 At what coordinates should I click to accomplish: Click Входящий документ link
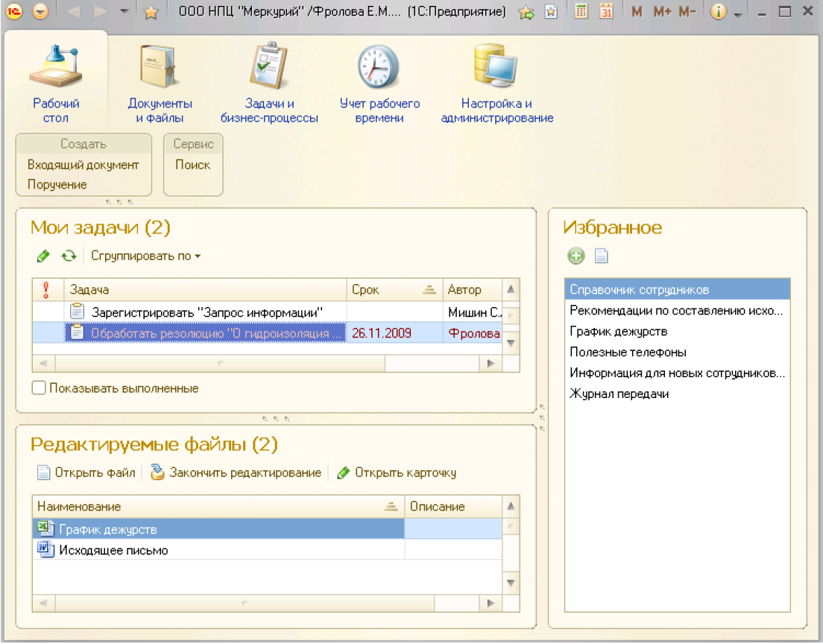coord(83,165)
